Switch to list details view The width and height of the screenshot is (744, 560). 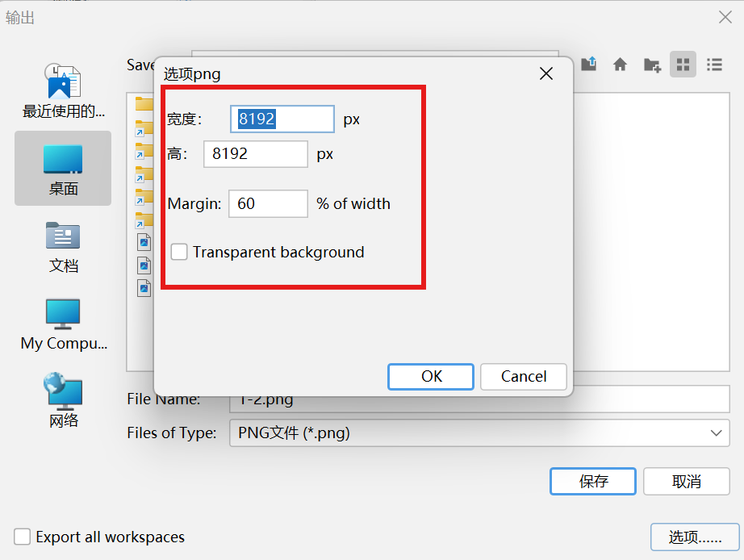(x=714, y=65)
